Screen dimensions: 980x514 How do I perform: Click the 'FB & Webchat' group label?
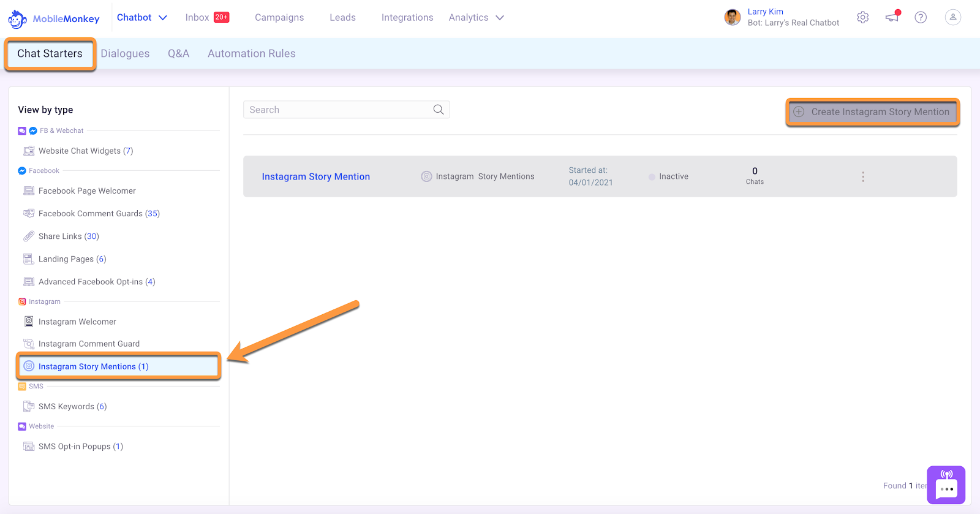(61, 130)
